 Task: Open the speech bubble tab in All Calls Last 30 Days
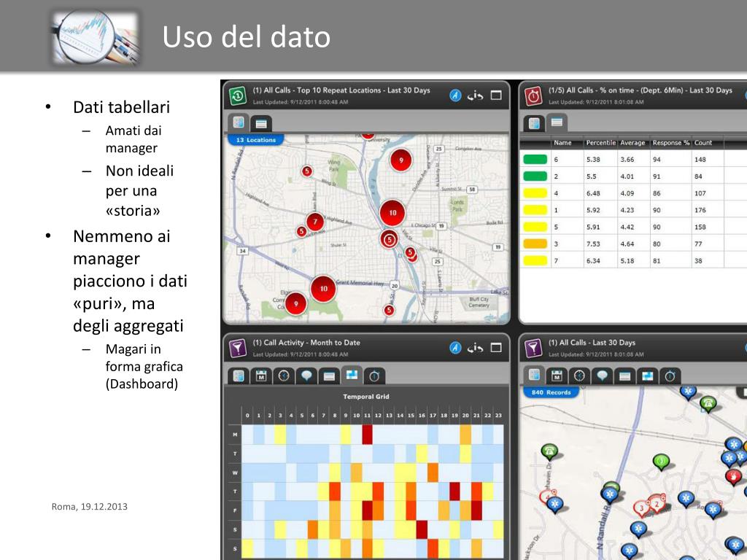[602, 376]
